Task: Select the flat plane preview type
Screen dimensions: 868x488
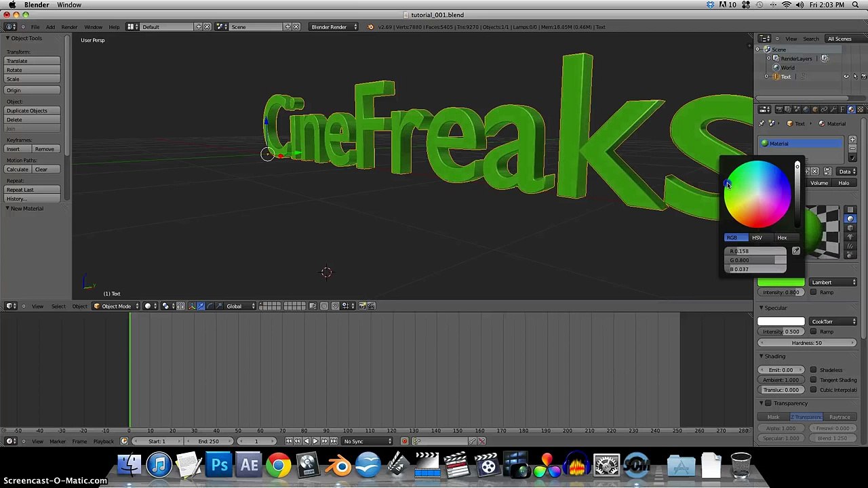Action: point(850,210)
